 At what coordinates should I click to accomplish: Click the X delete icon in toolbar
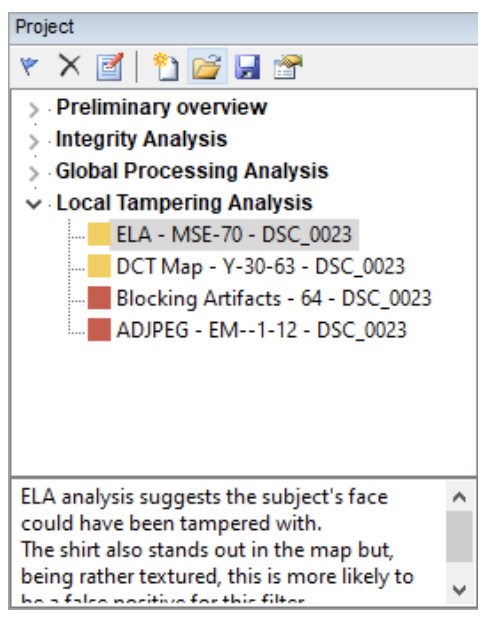click(x=70, y=66)
